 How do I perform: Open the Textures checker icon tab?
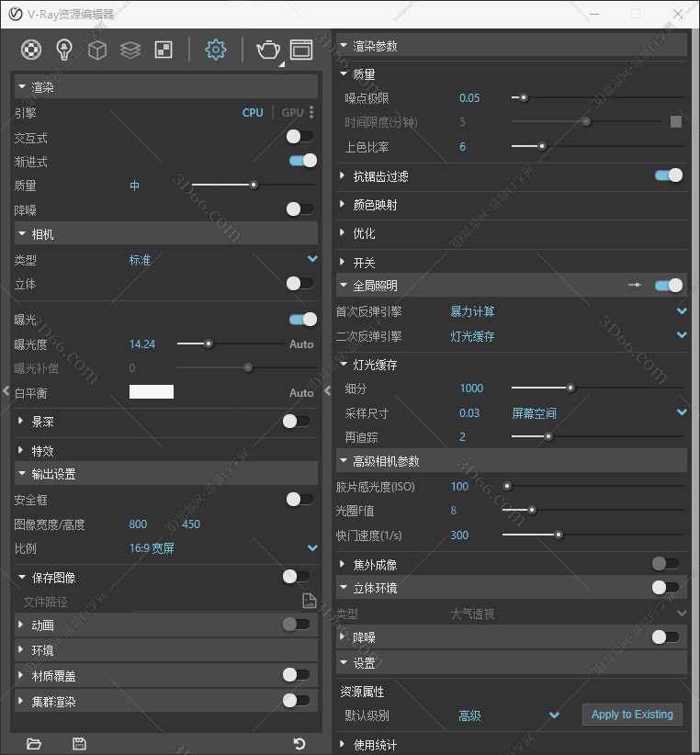coord(164,50)
